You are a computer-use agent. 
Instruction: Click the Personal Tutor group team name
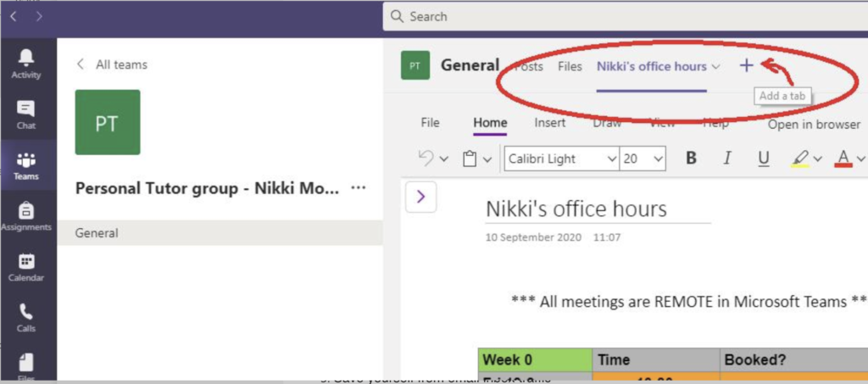point(207,189)
